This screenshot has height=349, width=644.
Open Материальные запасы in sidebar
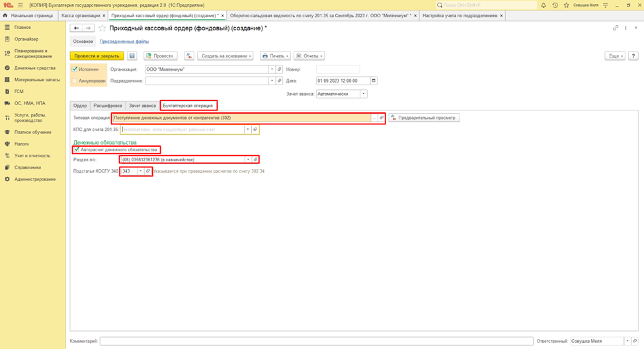(37, 80)
